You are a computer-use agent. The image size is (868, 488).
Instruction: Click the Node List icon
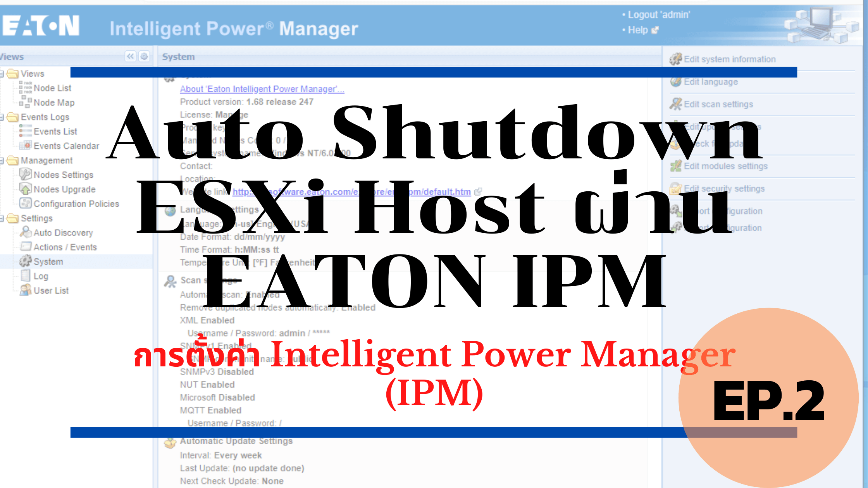(x=26, y=88)
